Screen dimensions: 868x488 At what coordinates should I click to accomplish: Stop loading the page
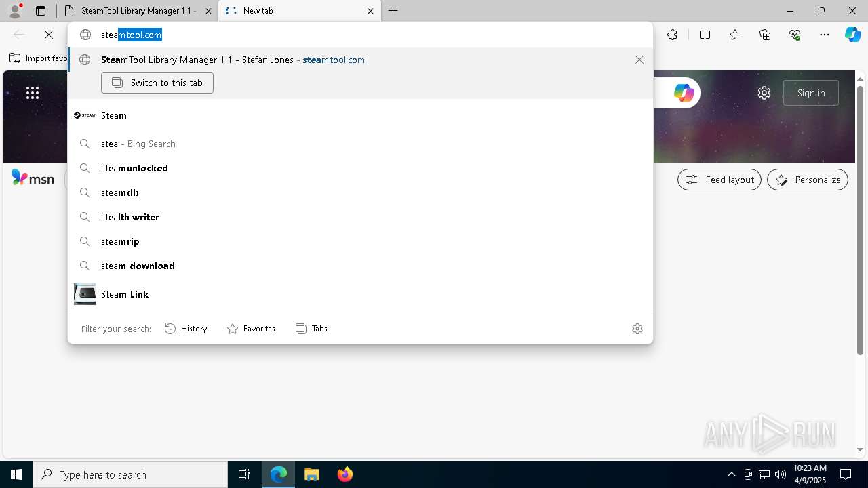(x=49, y=35)
